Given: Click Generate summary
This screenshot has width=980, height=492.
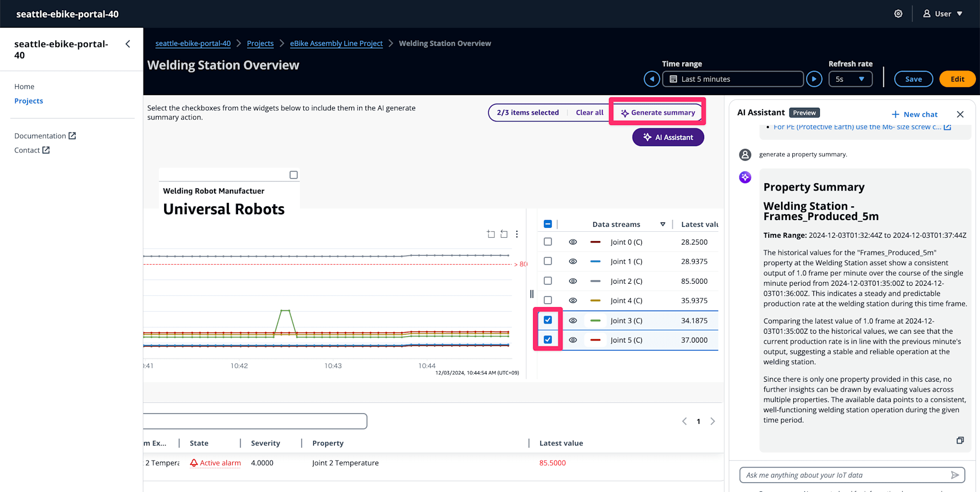Looking at the screenshot, I should point(658,113).
